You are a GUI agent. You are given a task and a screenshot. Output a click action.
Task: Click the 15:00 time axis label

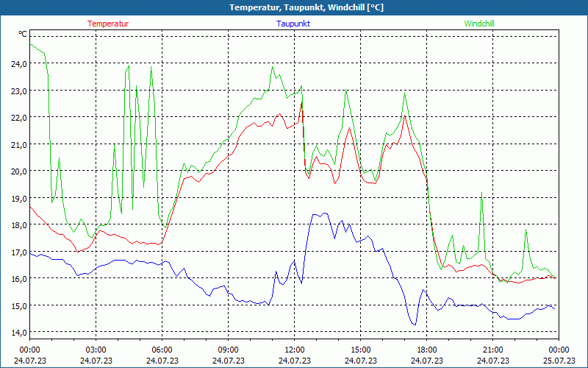click(x=361, y=350)
